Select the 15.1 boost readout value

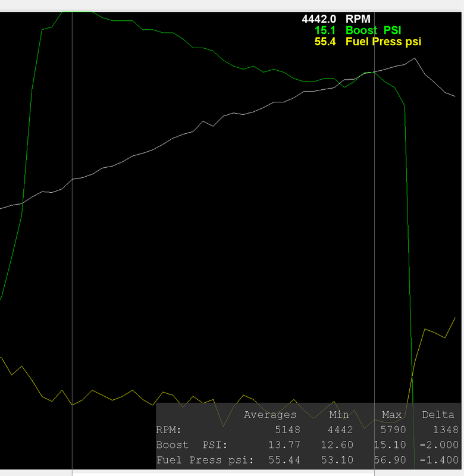325,30
